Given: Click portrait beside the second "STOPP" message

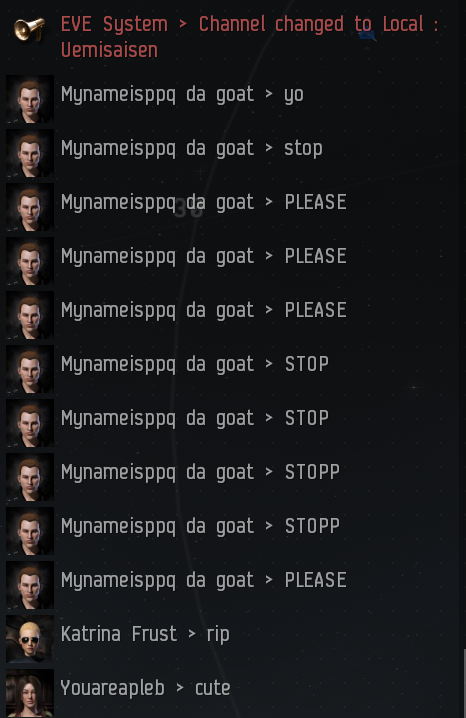Looking at the screenshot, I should pyautogui.click(x=30, y=531).
